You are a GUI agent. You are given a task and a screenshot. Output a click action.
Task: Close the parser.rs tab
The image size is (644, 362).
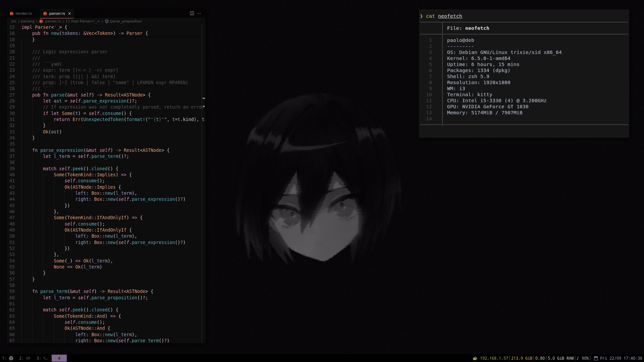pyautogui.click(x=70, y=13)
